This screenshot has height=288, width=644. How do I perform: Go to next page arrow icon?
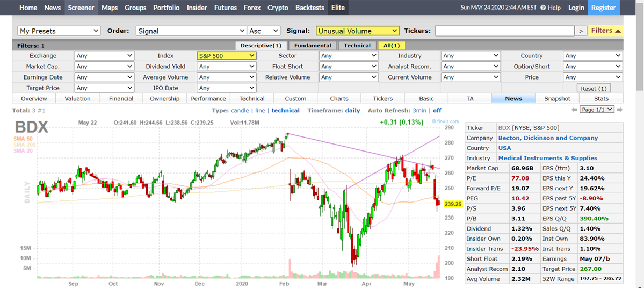620,110
